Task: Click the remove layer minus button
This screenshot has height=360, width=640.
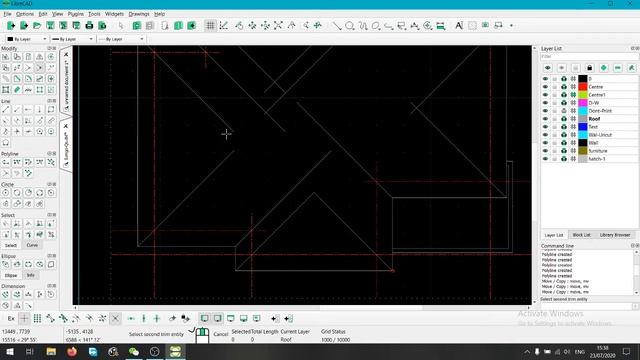Action: (x=618, y=68)
